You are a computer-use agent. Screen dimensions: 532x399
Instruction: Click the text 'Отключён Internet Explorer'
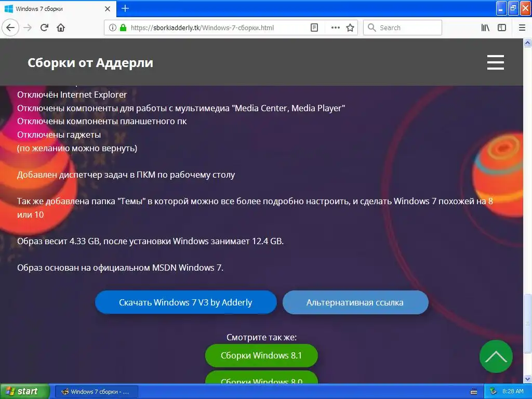click(x=72, y=95)
